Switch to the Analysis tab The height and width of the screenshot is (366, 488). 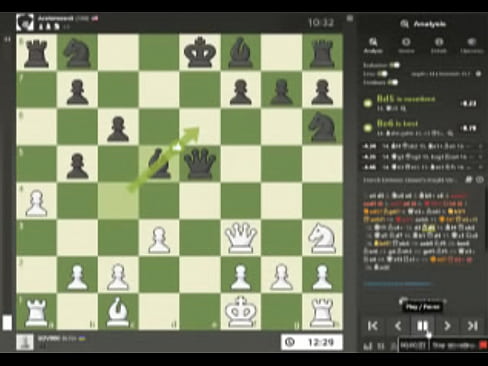[373, 45]
